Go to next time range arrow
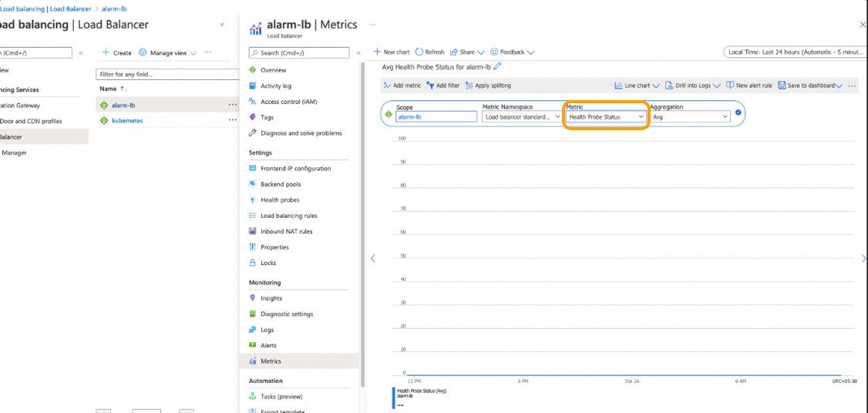The image size is (868, 413). [x=863, y=258]
